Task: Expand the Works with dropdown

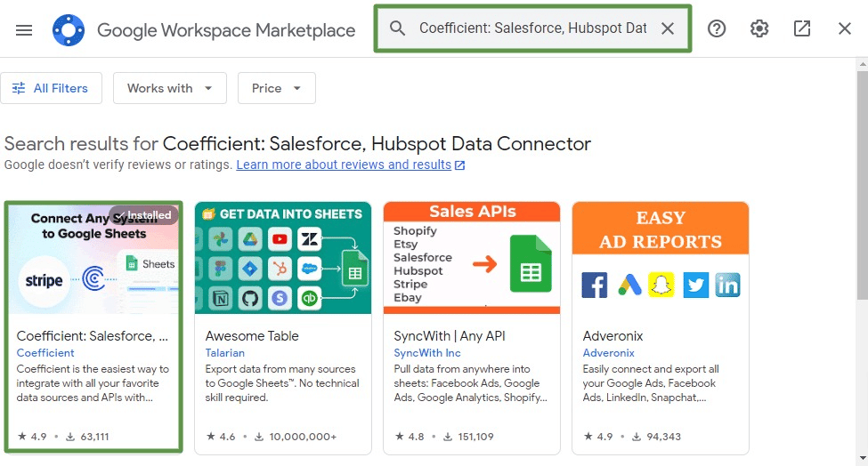Action: (170, 88)
